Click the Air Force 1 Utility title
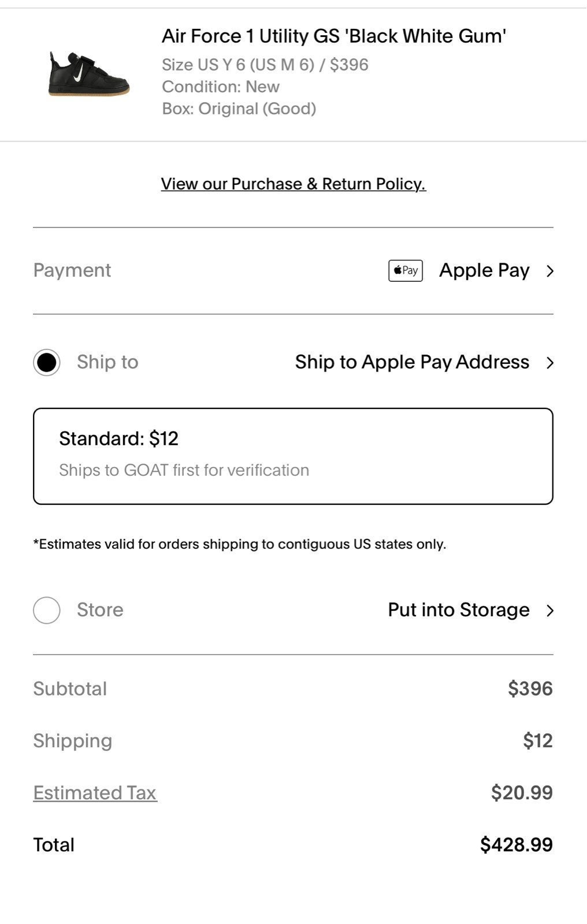Image resolution: width=587 pixels, height=924 pixels. tap(334, 36)
